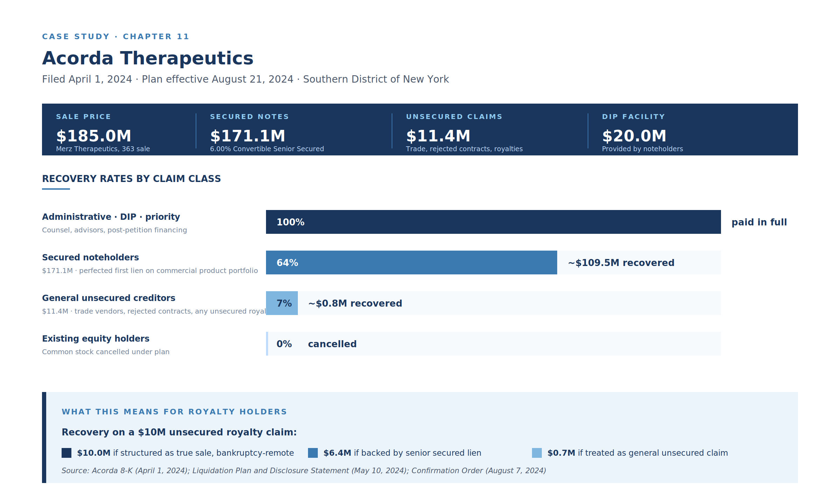The width and height of the screenshot is (840, 504).
Task: Select the 64% secured noteholders bar
Action: 412,262
